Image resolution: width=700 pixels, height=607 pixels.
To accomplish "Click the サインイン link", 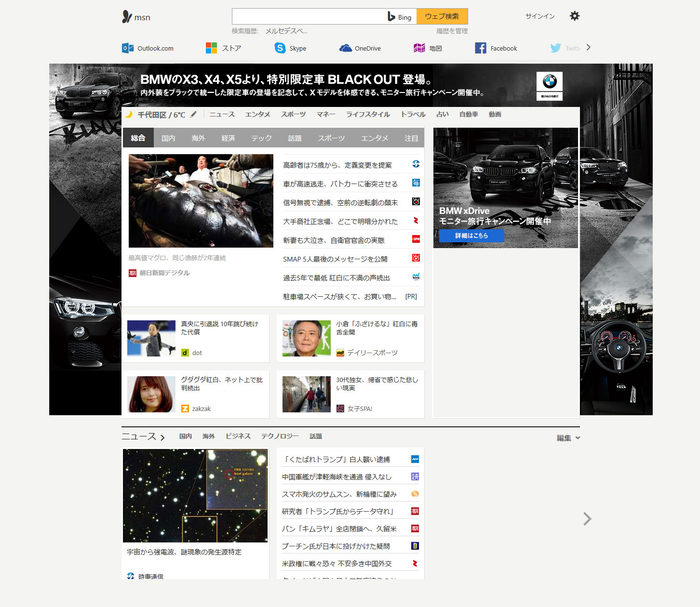I will [540, 16].
